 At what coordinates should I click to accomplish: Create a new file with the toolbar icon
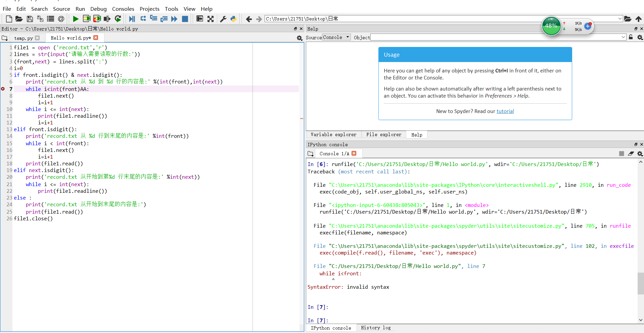coord(9,19)
